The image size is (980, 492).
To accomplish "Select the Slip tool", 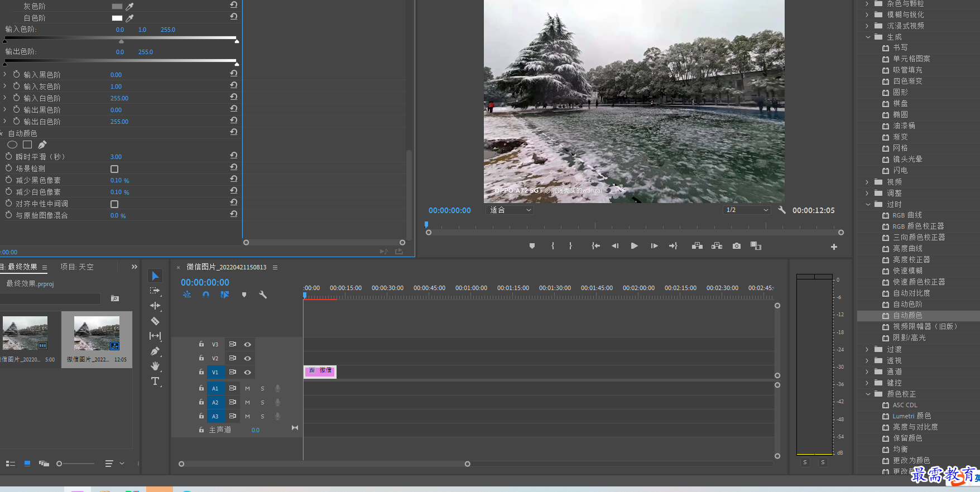I will click(x=155, y=336).
